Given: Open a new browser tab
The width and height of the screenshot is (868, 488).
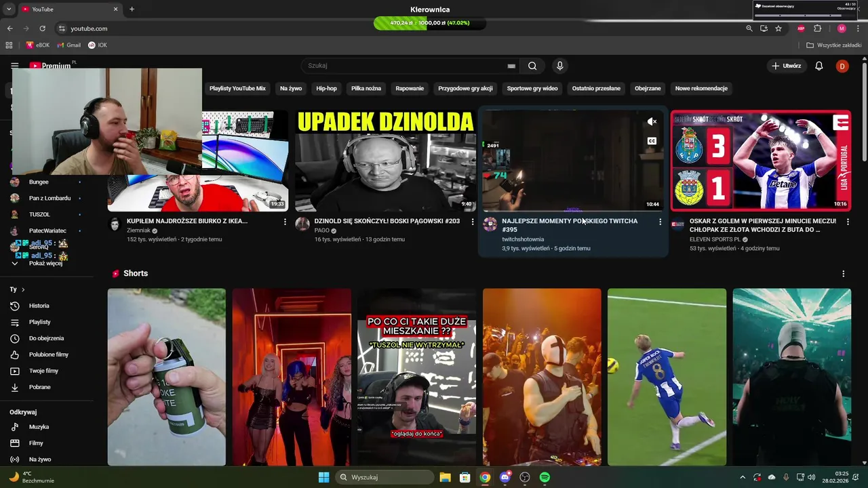Looking at the screenshot, I should pyautogui.click(x=132, y=9).
